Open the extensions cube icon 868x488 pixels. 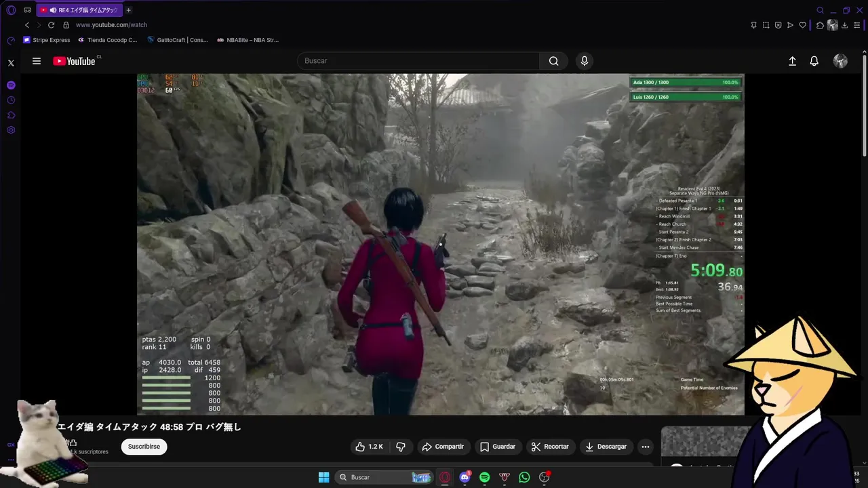click(820, 25)
